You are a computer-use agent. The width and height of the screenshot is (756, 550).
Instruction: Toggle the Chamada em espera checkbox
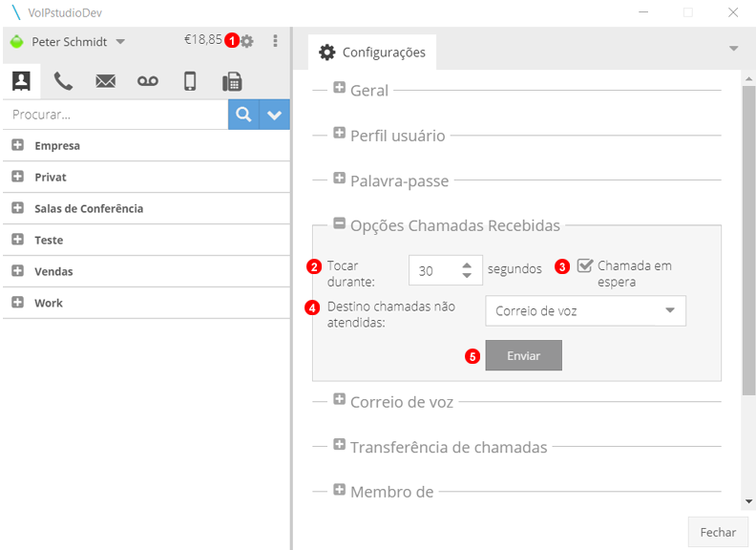click(x=585, y=265)
